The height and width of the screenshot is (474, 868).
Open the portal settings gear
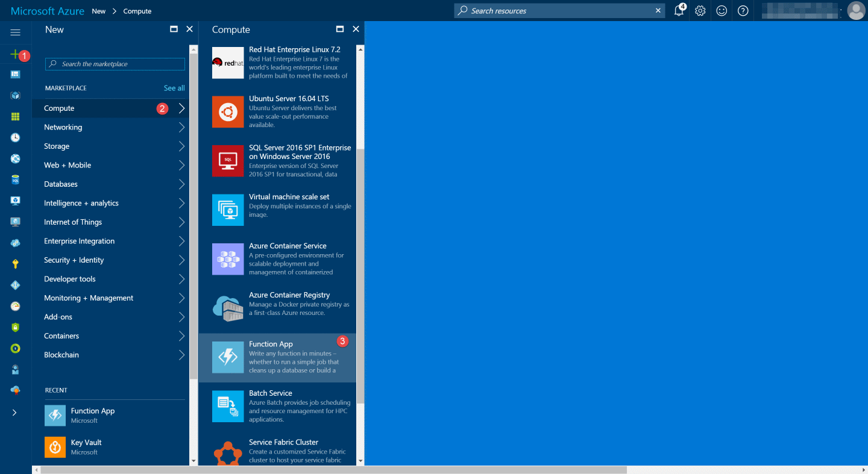(700, 10)
